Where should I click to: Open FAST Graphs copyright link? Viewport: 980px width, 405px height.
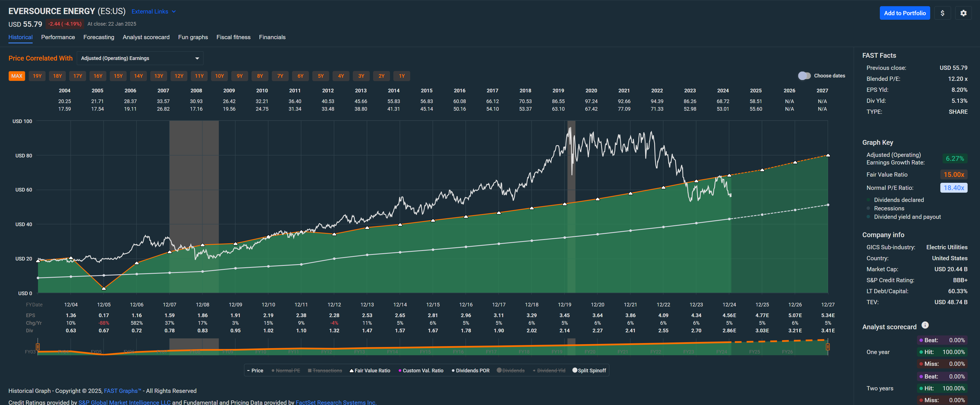(122, 391)
